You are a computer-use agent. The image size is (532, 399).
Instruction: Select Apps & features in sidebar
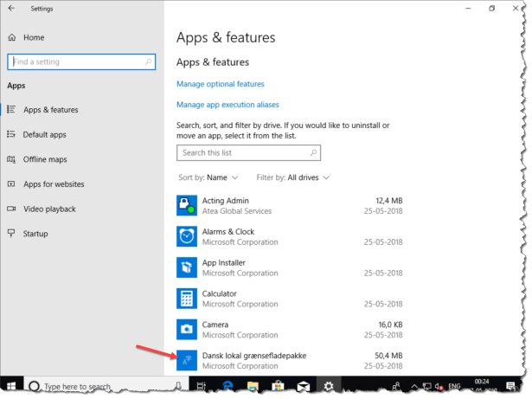tap(50, 110)
